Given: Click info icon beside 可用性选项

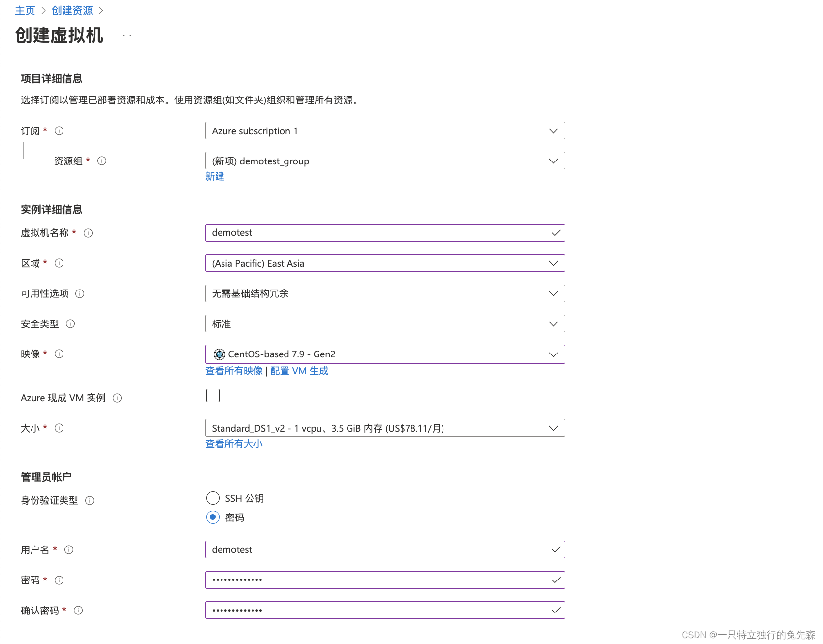Looking at the screenshot, I should 80,294.
